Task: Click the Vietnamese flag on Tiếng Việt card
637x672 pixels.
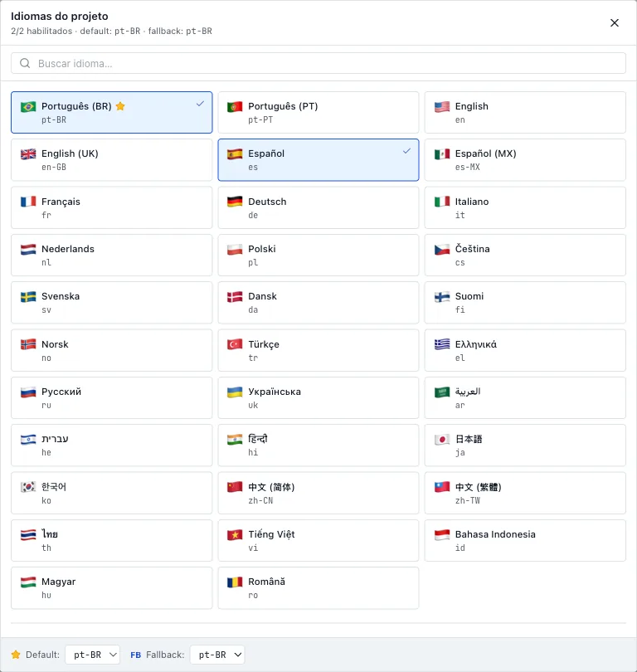Action: (235, 534)
